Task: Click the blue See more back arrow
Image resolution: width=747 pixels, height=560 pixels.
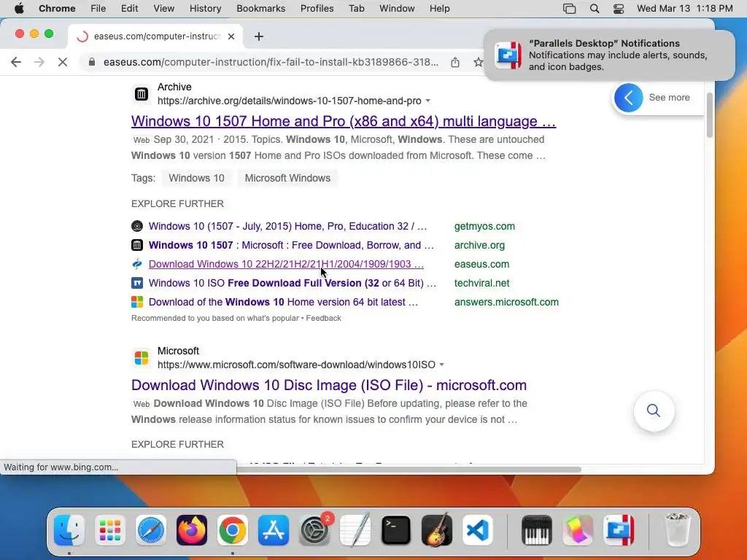Action: pyautogui.click(x=628, y=98)
